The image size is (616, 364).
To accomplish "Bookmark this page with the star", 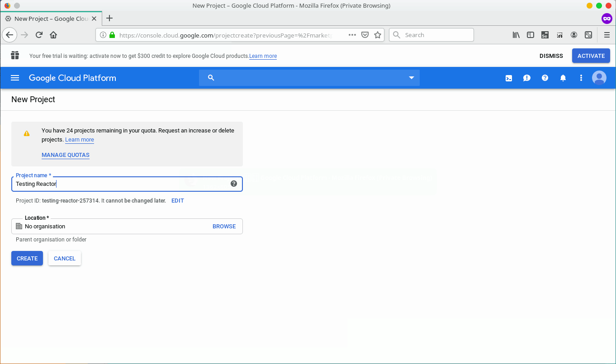I will click(378, 35).
